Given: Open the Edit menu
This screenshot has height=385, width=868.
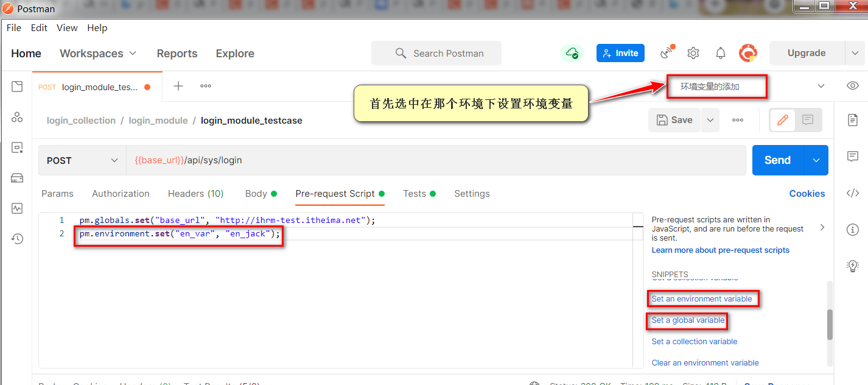Looking at the screenshot, I should [x=39, y=27].
